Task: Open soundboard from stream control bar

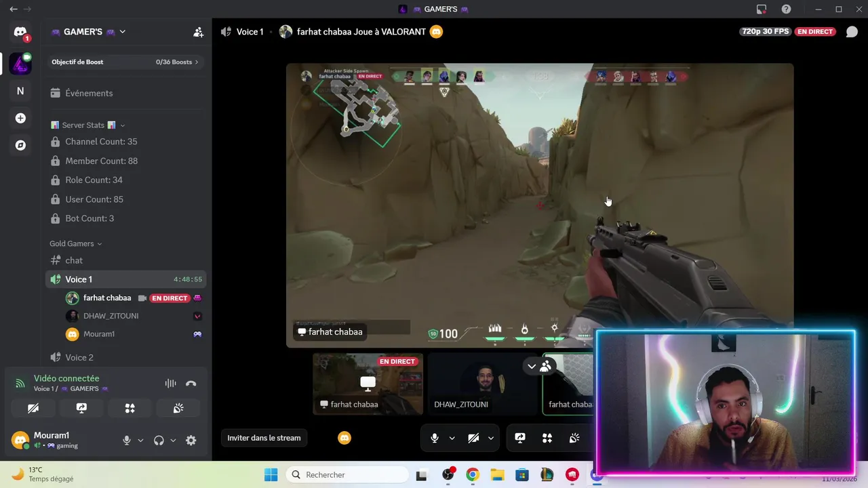Action: (x=574, y=438)
